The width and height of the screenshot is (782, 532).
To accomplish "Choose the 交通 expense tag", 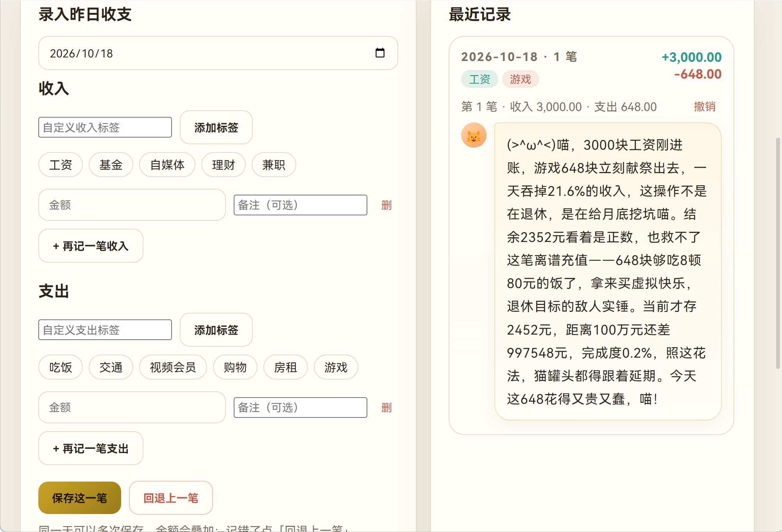I will pyautogui.click(x=111, y=367).
